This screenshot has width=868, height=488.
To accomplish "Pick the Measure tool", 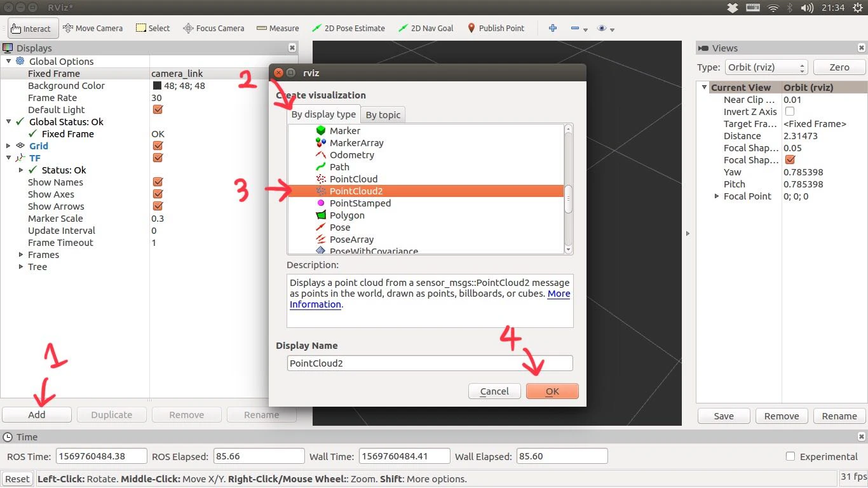I will tap(278, 29).
